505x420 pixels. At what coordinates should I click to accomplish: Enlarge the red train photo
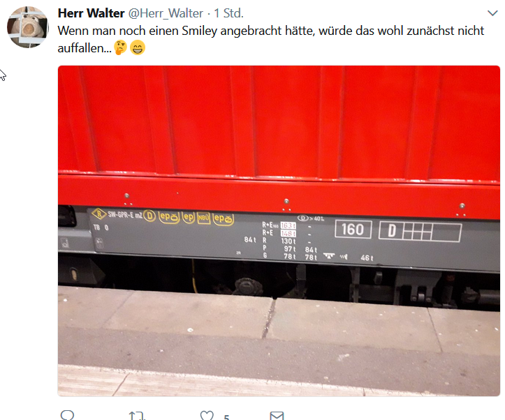click(279, 231)
